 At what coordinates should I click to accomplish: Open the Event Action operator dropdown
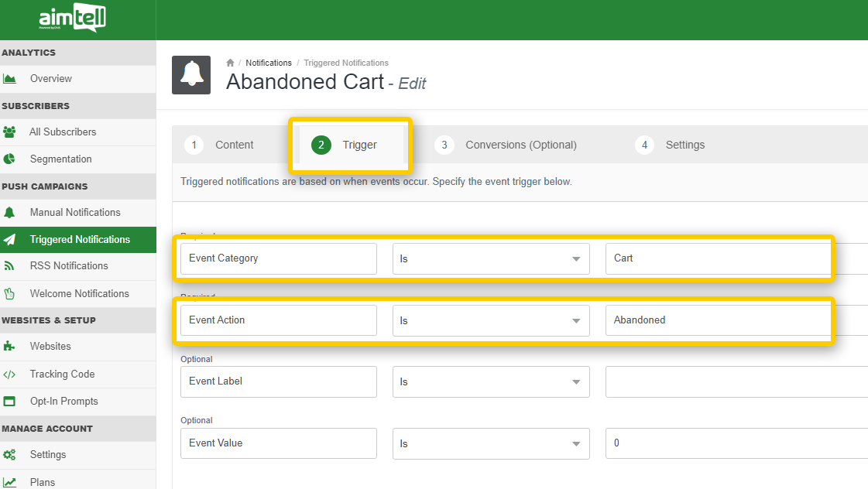coord(491,321)
